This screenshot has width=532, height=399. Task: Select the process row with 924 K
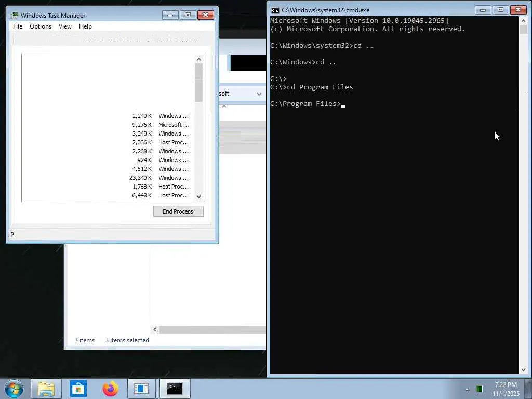109,160
